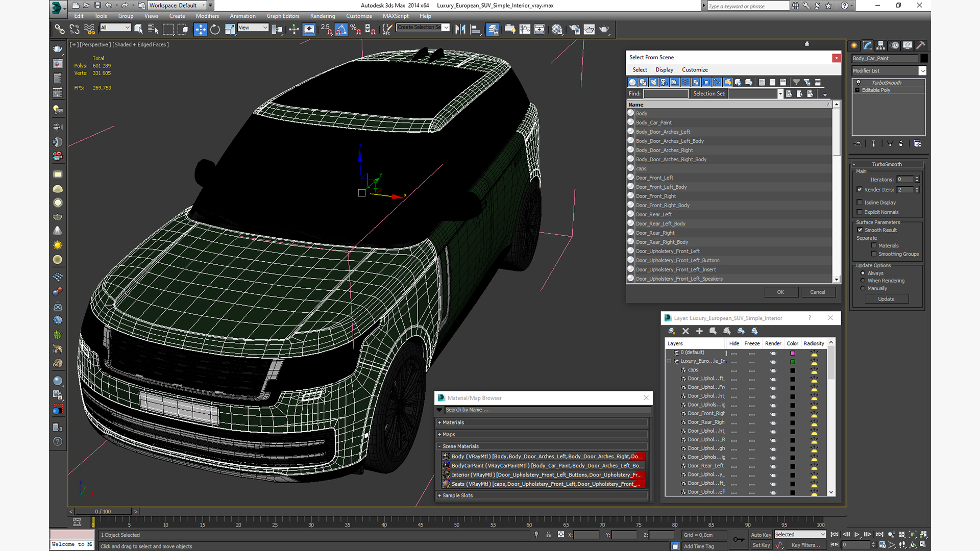Open the Modifier List dropdown
The height and width of the screenshot is (551, 980).
[x=922, y=71]
